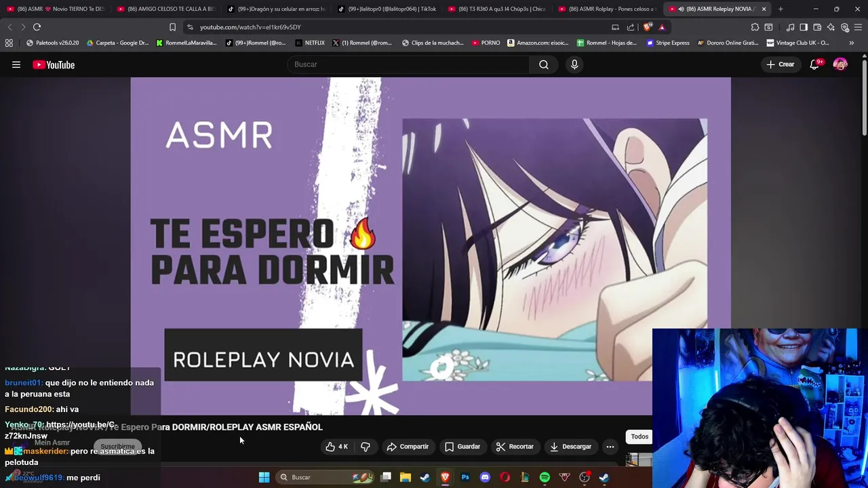Switch to AMIGO CELOSO TE CALLA tab
This screenshot has height=488, width=868.
[166, 9]
